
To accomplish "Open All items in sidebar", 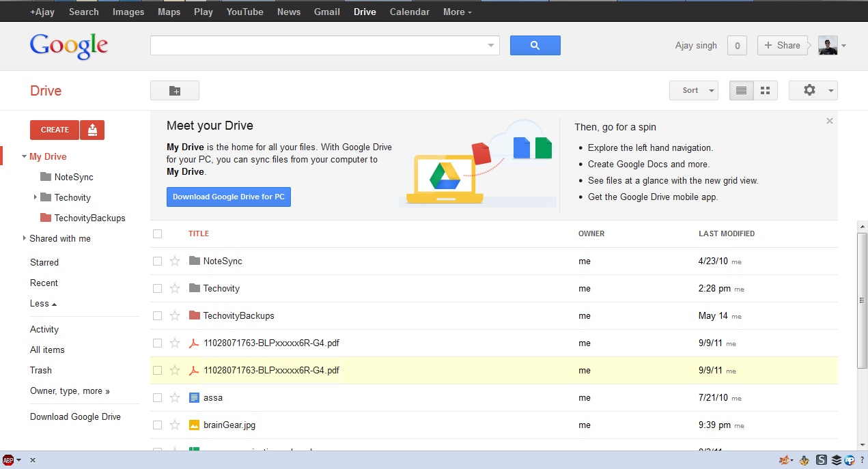I will pyautogui.click(x=47, y=350).
